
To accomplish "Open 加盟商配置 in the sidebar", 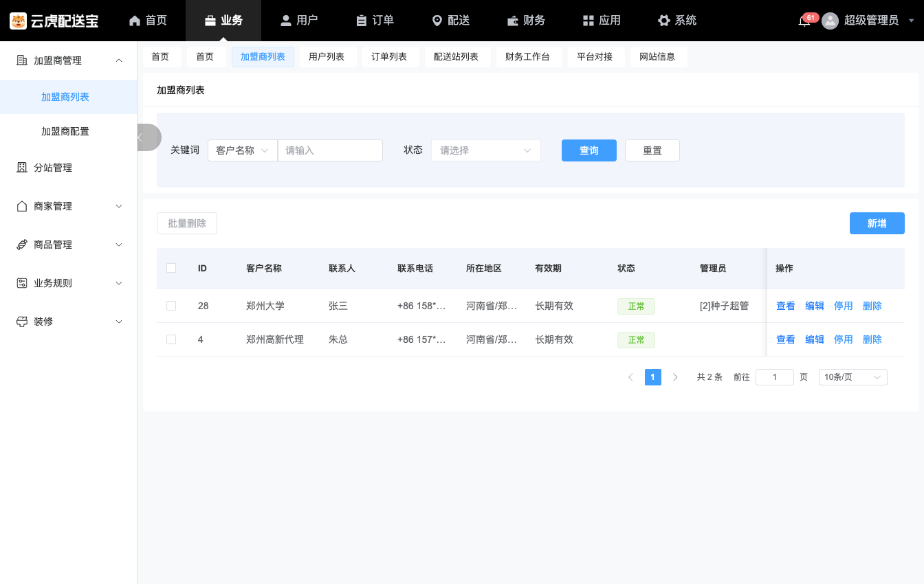I will (x=69, y=131).
